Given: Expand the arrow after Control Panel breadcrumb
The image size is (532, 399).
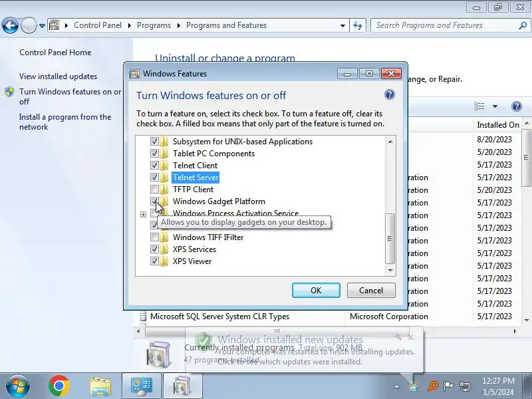Looking at the screenshot, I should 129,26.
